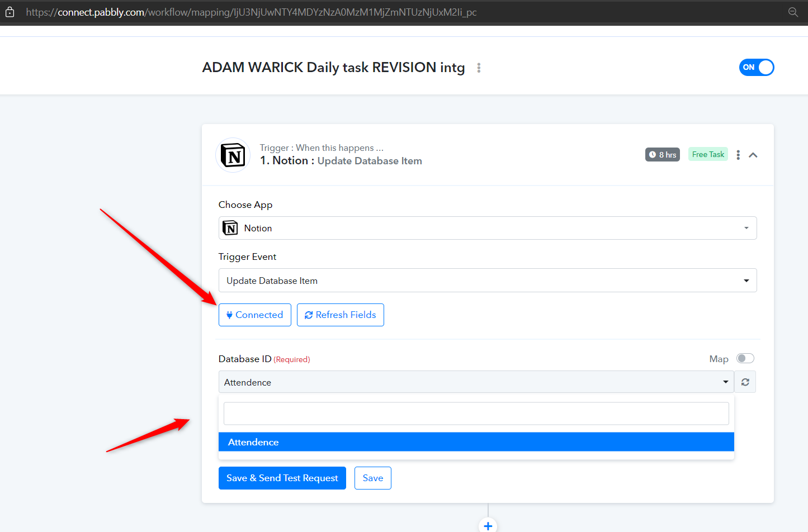Click the workflow title ADAM WARICK Daily task
The image size is (808, 532).
(x=333, y=68)
